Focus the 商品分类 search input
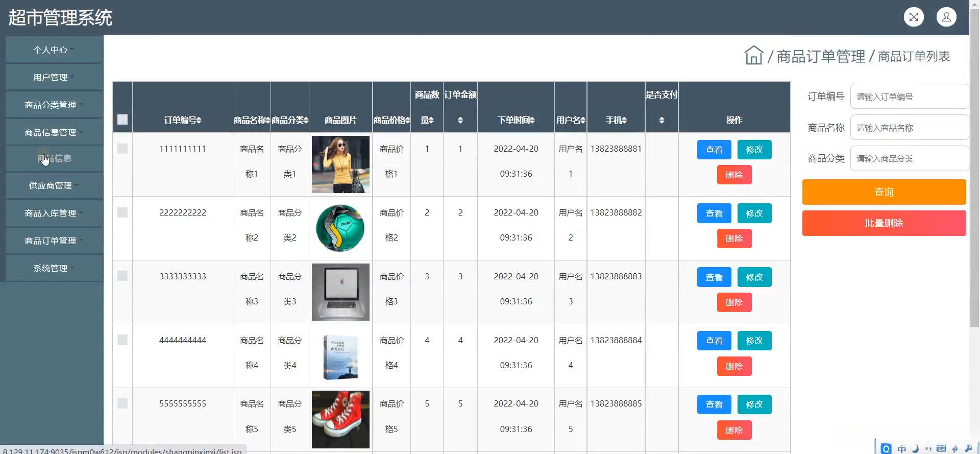Image resolution: width=980 pixels, height=454 pixels. click(x=909, y=159)
